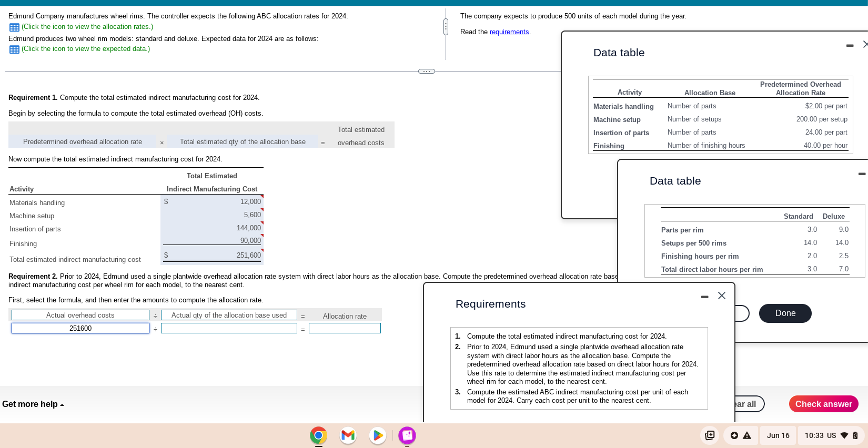
Task: Open the expected data table icon
Action: 14,49
